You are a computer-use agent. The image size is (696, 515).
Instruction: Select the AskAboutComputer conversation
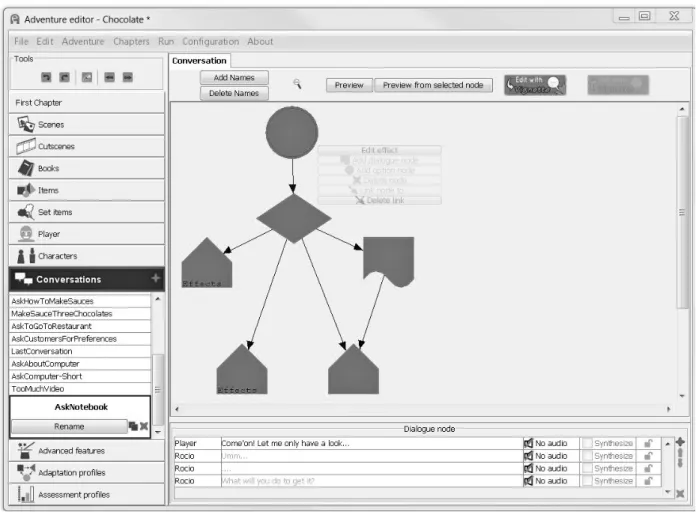(x=80, y=364)
